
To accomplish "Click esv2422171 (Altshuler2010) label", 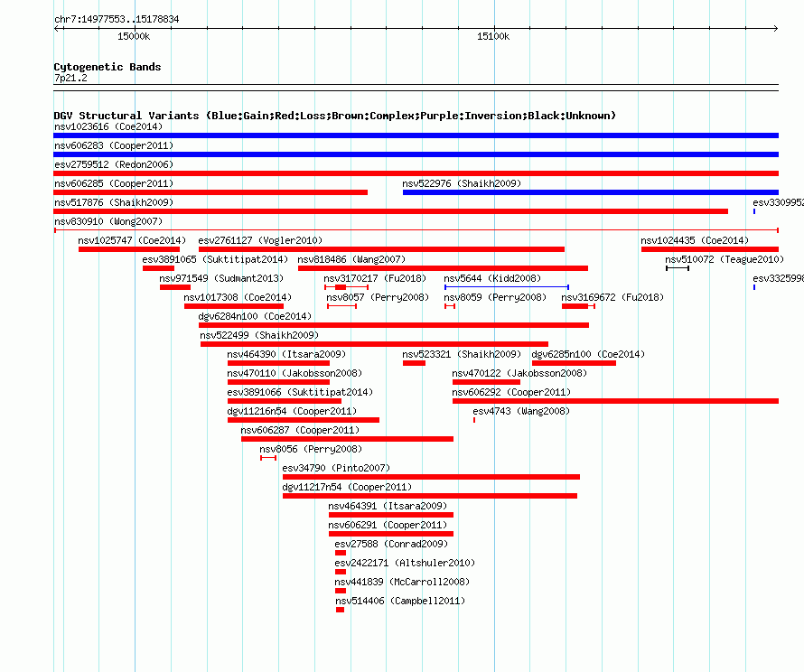I will 405,563.
